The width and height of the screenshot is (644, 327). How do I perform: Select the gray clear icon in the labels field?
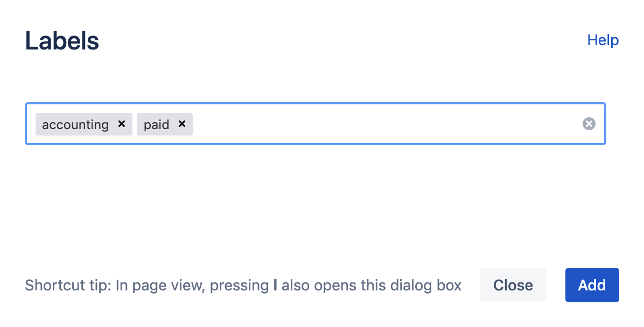point(589,124)
